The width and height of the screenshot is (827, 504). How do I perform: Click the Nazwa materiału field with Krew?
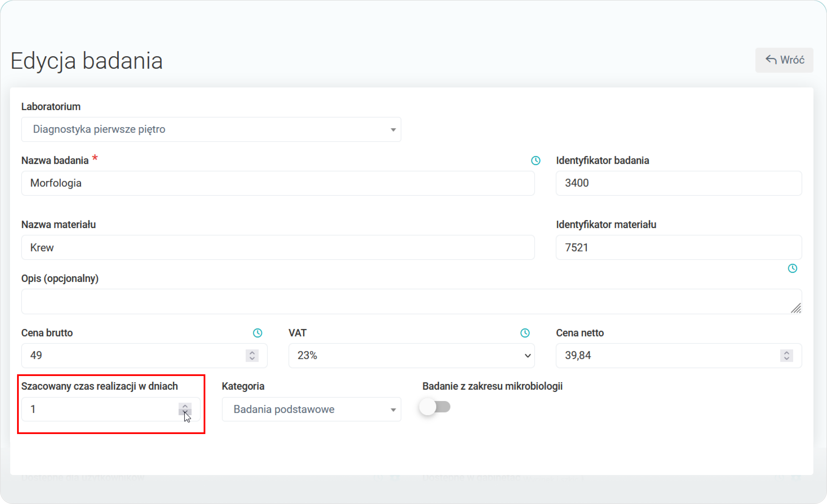[278, 247]
